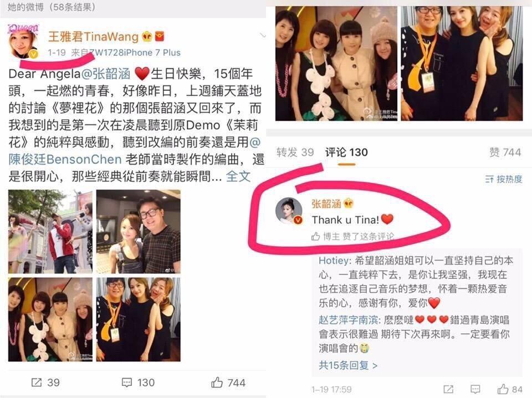Viewport: 532px width, 398px height.
Task: Switch to the 转发 39 tab
Action: pyautogui.click(x=295, y=152)
